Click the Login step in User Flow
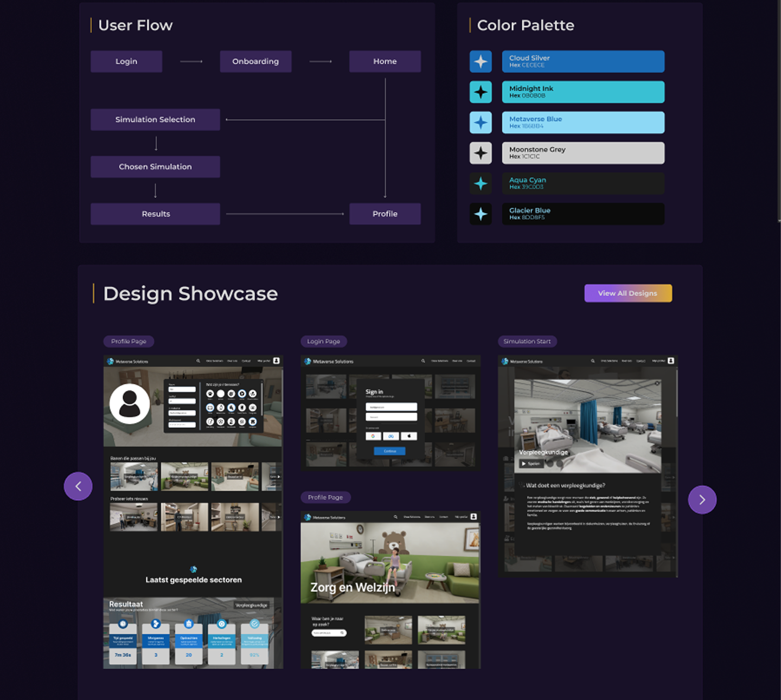The width and height of the screenshot is (781, 700). 126,62
